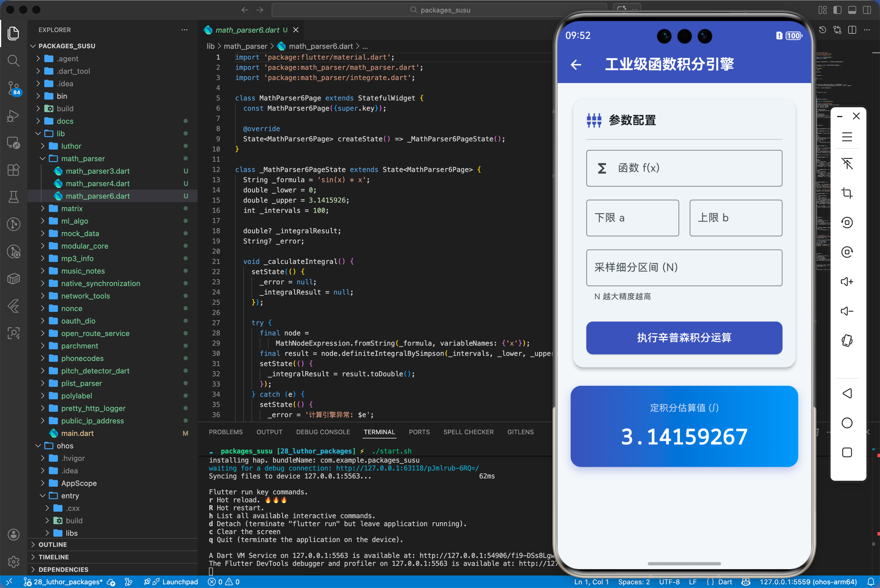Open the Extensions view
The height and width of the screenshot is (588, 880).
14,170
